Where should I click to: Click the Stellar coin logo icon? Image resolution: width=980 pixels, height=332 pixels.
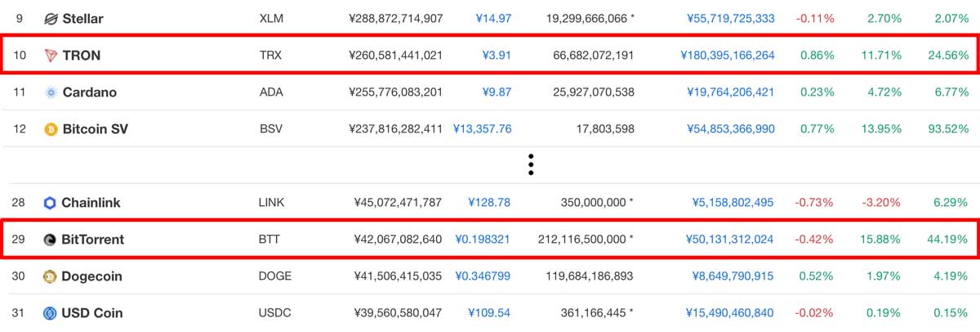(51, 18)
